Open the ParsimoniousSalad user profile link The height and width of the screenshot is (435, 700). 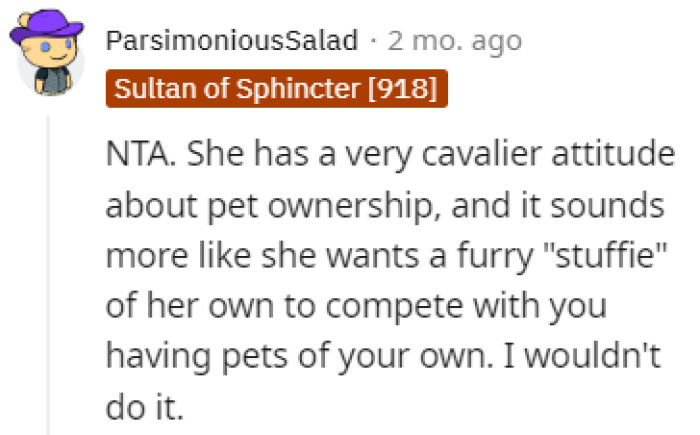pos(231,41)
